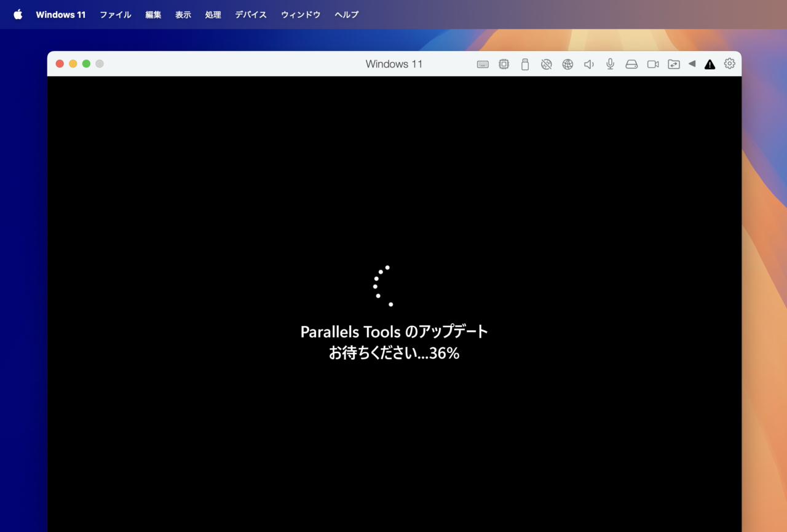Open the 処理 menu
This screenshot has height=532, width=787.
click(213, 15)
